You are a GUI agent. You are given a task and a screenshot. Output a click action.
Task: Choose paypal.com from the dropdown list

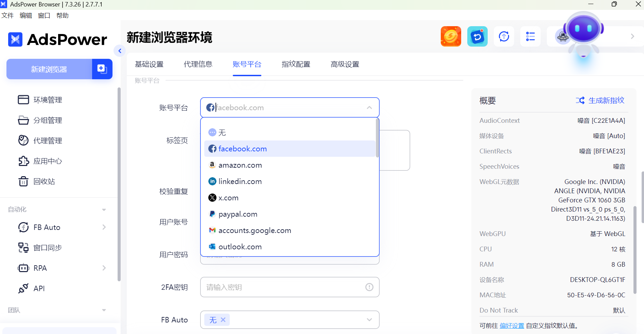click(290, 214)
